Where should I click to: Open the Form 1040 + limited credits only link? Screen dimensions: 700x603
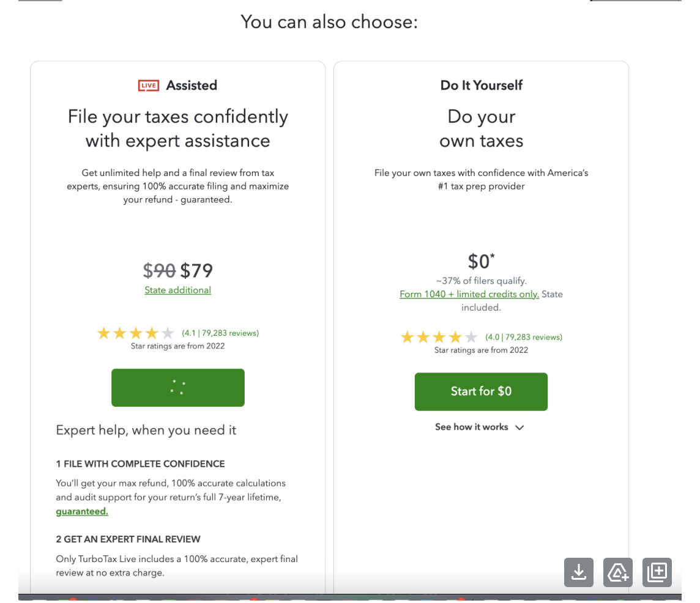pyautogui.click(x=469, y=294)
